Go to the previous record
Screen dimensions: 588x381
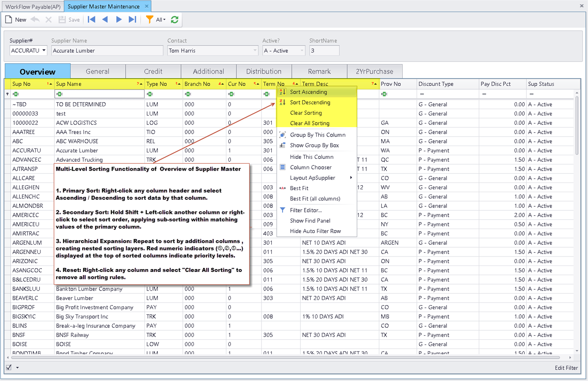105,19
